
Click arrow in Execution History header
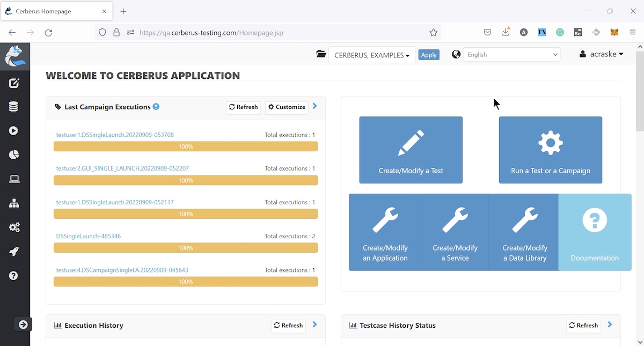pyautogui.click(x=315, y=325)
